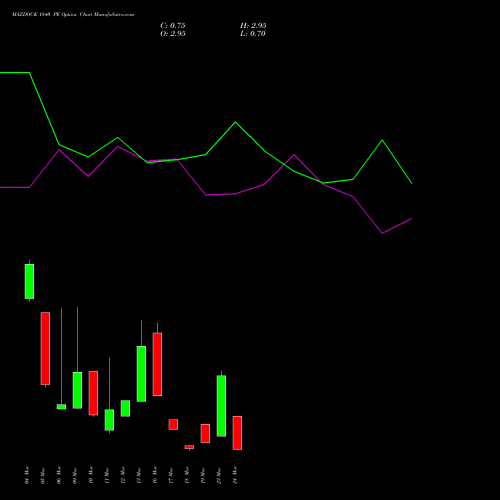
Task: Click the high value H: 2.95
Action: [x=253, y=26]
